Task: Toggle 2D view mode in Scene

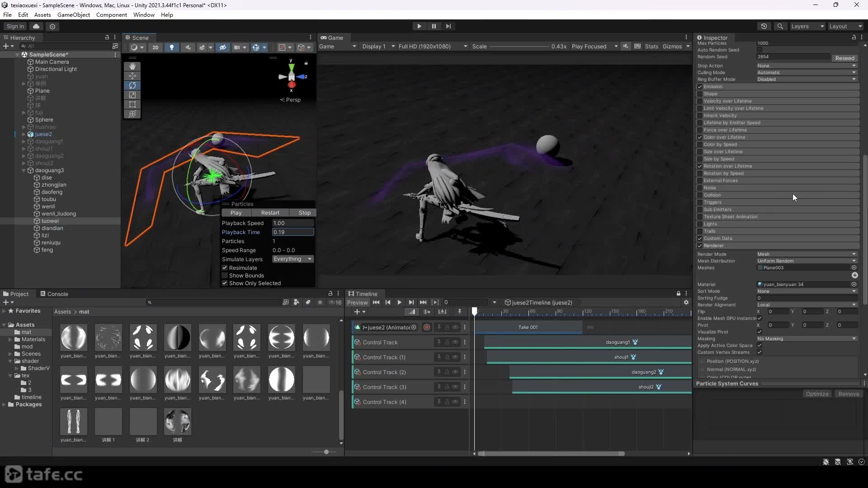Action: [155, 47]
